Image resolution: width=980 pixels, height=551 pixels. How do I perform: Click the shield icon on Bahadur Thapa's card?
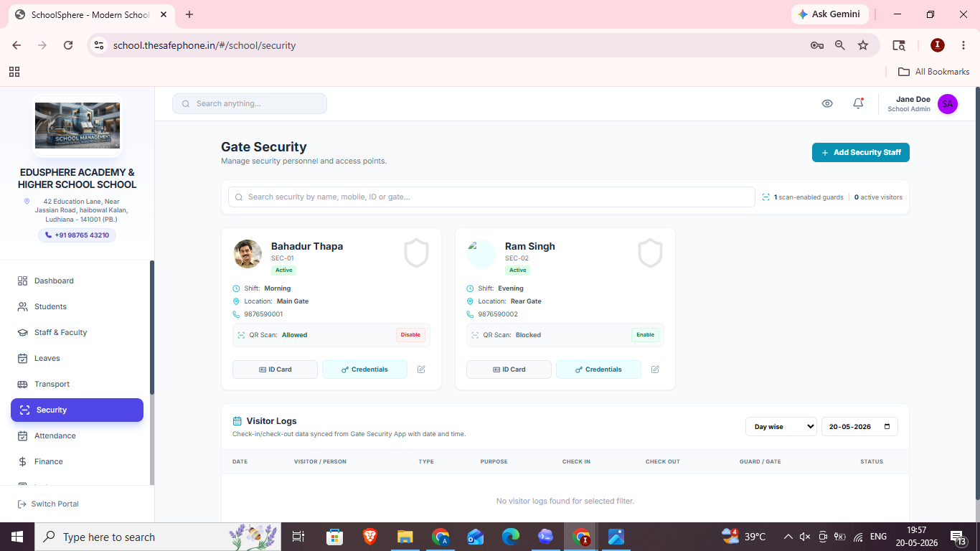(x=416, y=253)
